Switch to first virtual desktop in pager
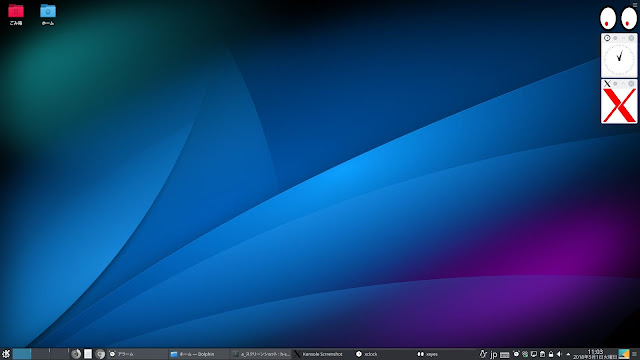 [22, 354]
